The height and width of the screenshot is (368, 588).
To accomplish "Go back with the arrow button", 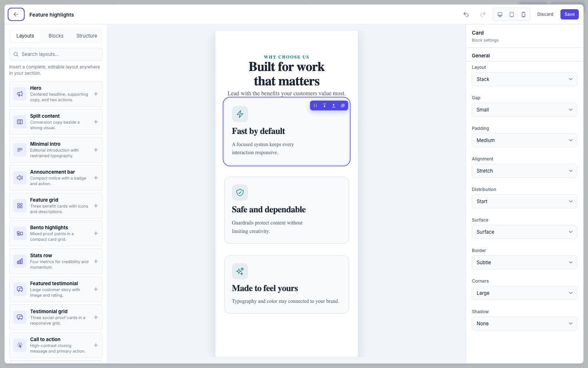I will [16, 14].
